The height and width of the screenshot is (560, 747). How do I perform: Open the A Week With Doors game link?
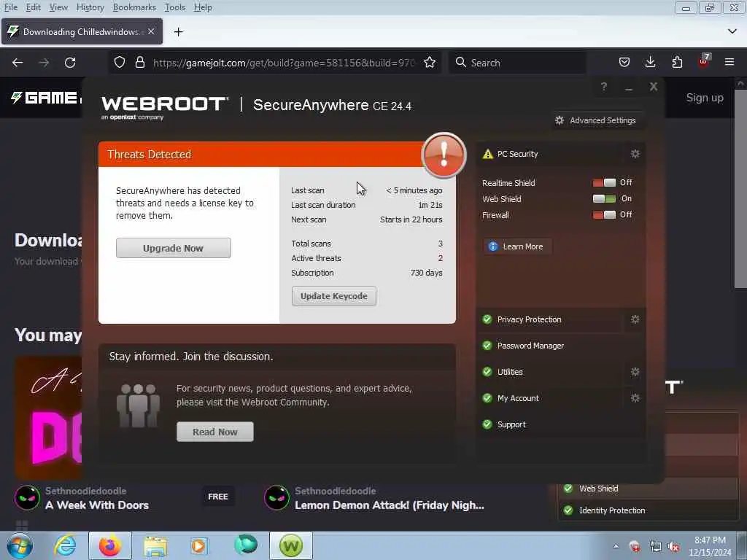pyautogui.click(x=97, y=505)
